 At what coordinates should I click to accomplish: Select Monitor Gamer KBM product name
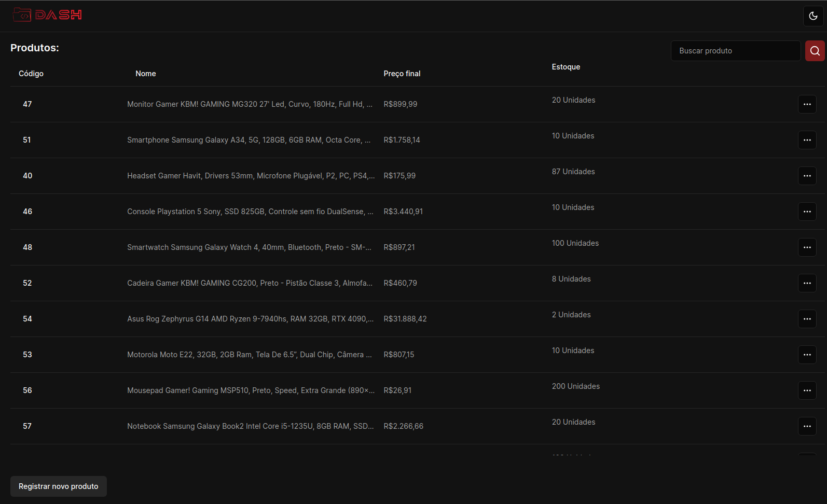(x=250, y=104)
